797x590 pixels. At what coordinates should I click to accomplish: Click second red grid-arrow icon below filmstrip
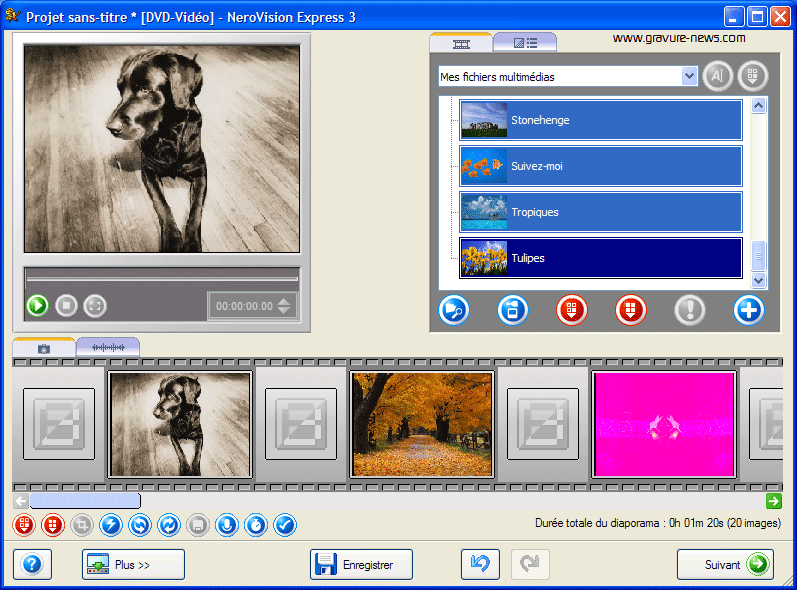(x=53, y=525)
